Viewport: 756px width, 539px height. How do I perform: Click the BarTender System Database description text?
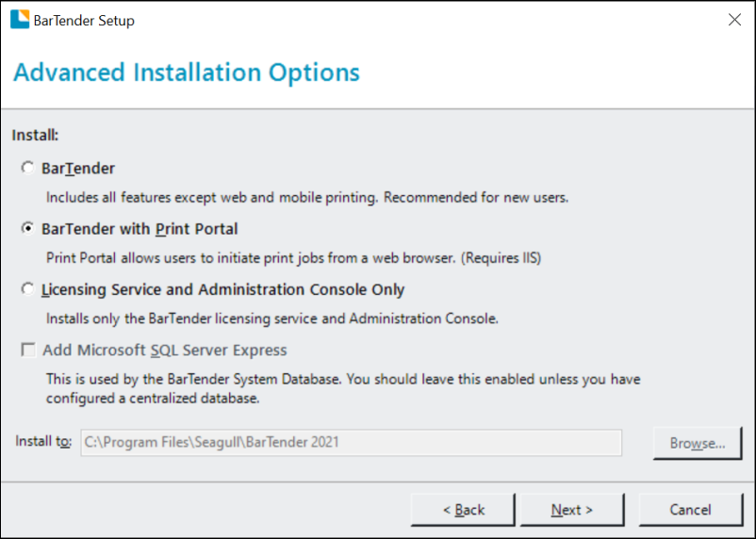343,388
